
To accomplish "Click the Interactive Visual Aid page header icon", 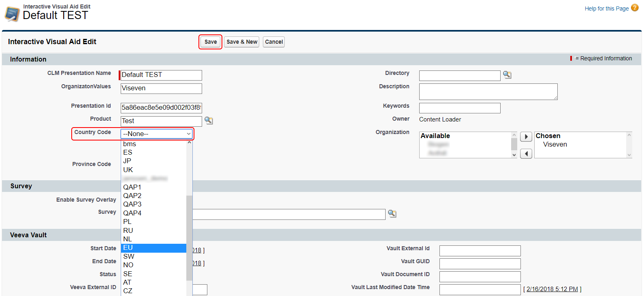I will point(12,14).
